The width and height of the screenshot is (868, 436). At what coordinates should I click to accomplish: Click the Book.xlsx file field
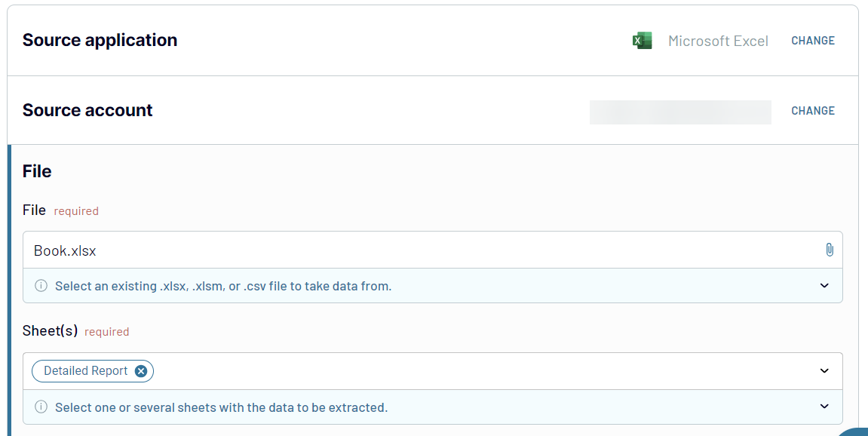click(x=422, y=250)
